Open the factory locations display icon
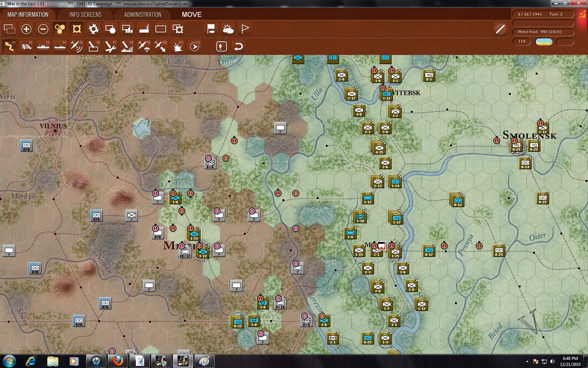This screenshot has width=588, height=368. (143, 29)
